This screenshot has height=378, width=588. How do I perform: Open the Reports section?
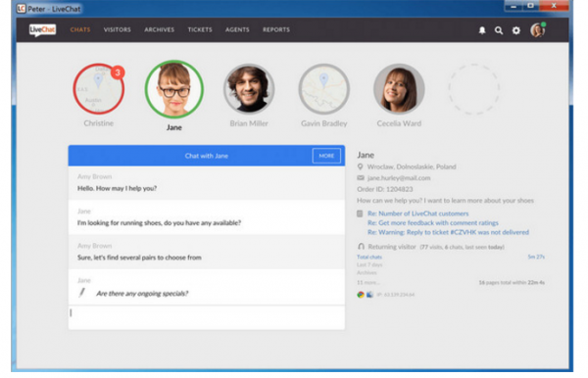point(276,29)
